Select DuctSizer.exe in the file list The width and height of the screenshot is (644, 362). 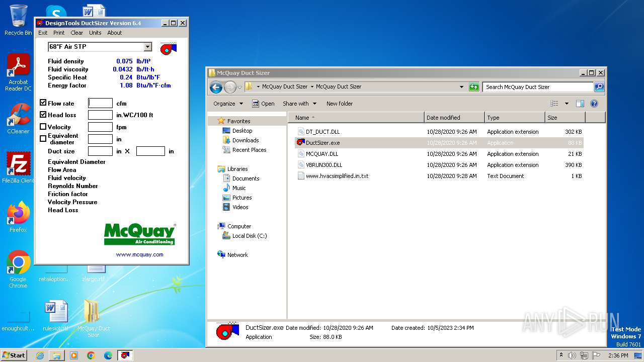pos(323,143)
